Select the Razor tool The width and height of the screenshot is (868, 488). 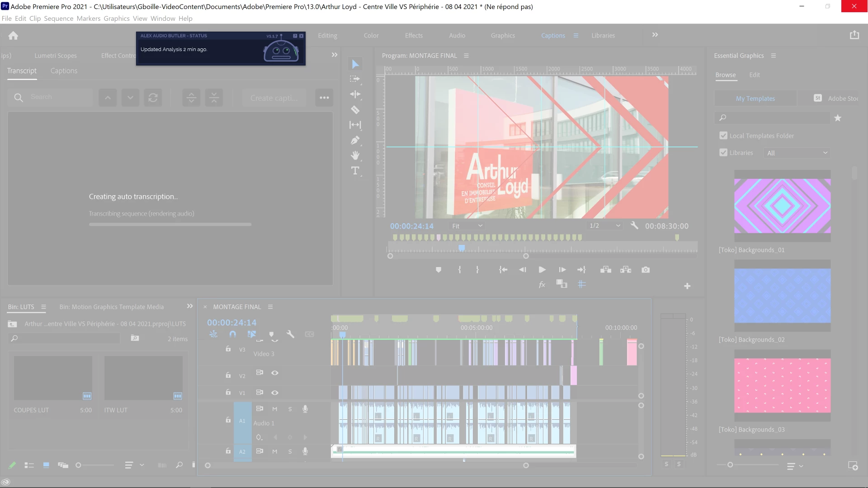pyautogui.click(x=355, y=110)
